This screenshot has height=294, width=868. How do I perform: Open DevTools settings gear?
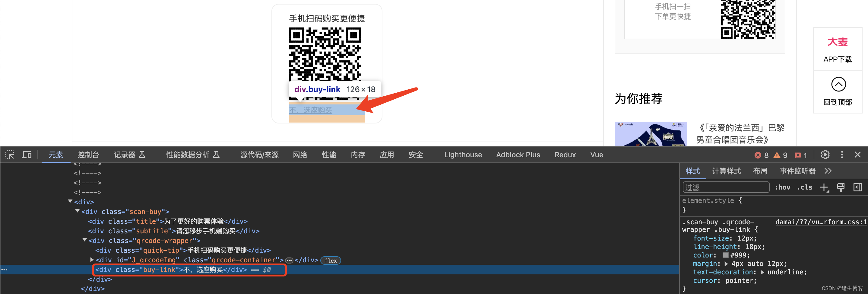pos(825,155)
